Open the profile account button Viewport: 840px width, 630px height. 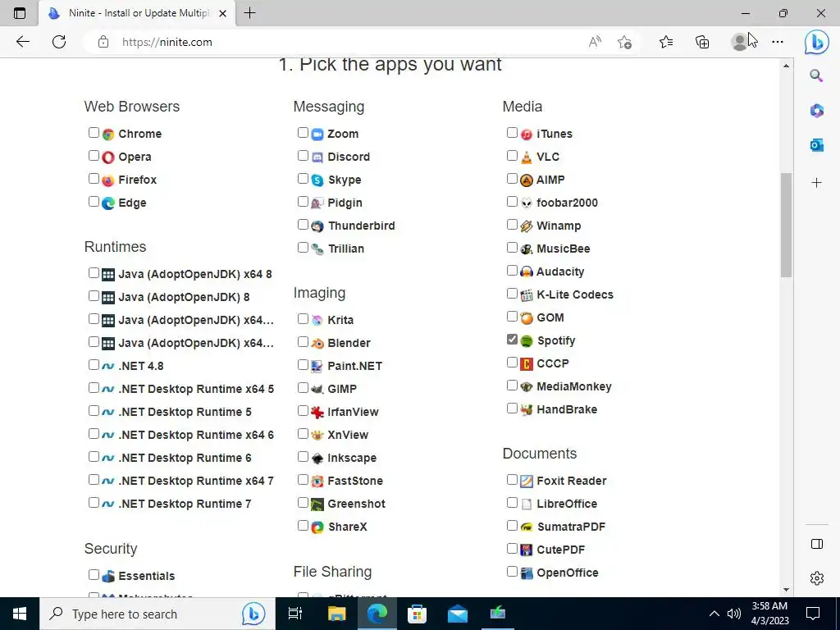click(739, 42)
